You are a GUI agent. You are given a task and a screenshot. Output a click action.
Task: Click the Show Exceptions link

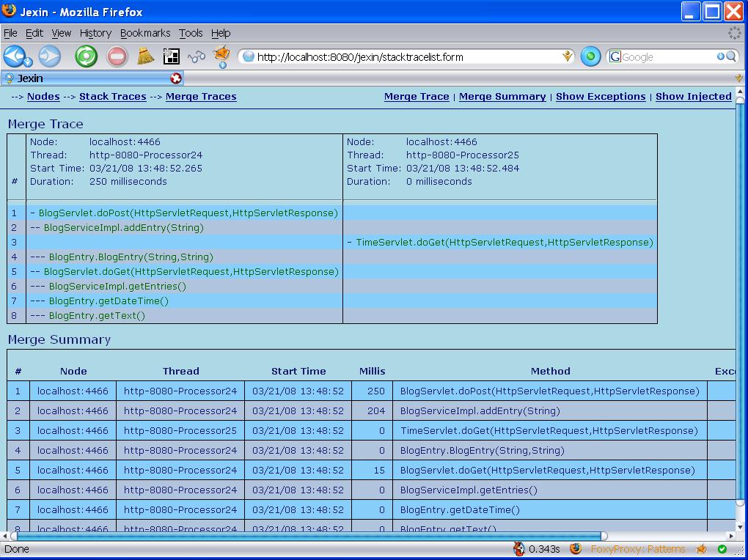(601, 96)
